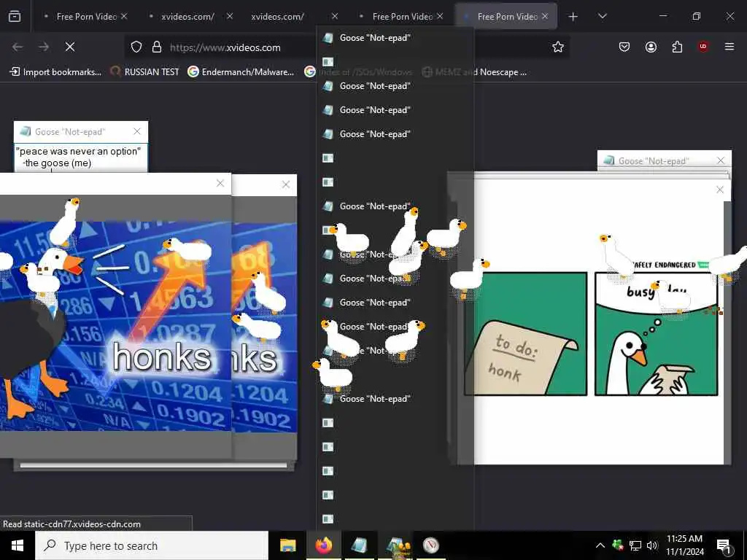
Task: Open the notification center icon
Action: [x=724, y=546]
